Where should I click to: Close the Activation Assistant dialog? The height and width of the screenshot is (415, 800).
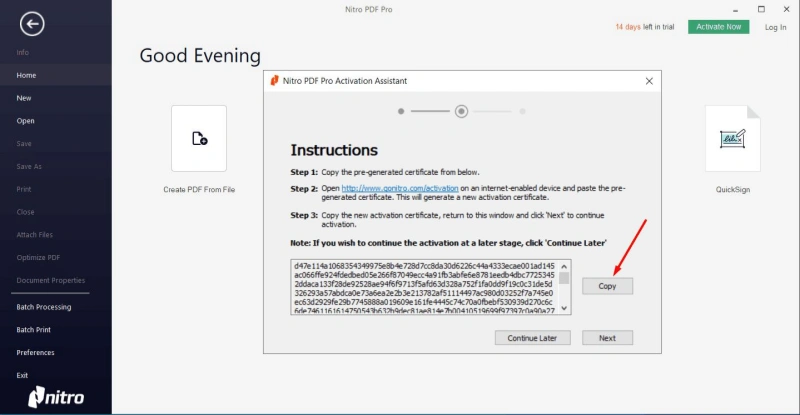(648, 81)
